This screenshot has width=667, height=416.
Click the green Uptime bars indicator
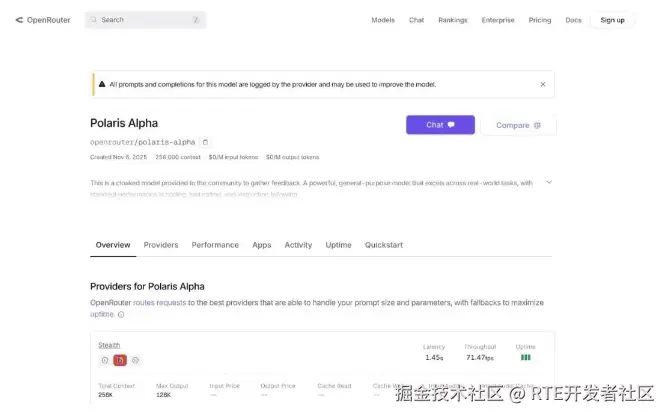(x=526, y=357)
